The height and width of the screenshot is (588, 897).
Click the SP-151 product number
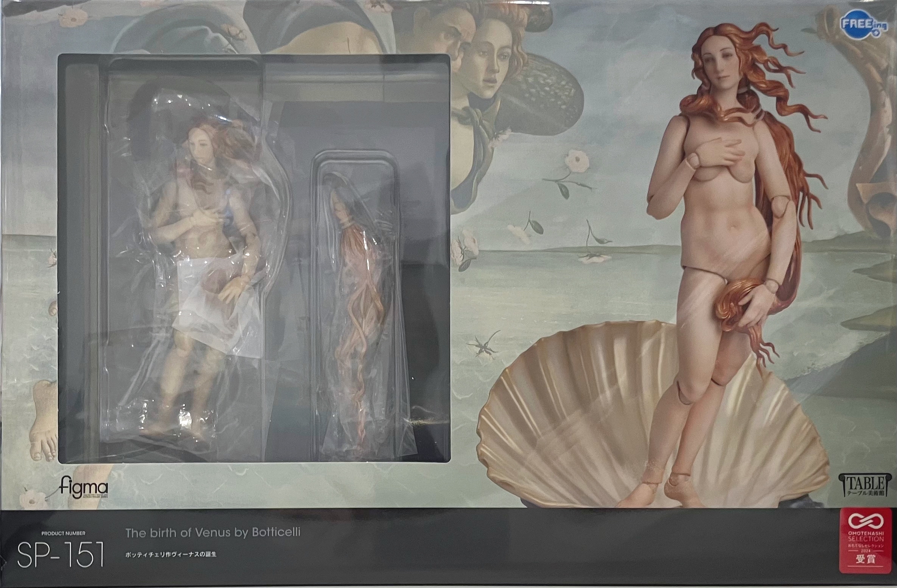tap(61, 555)
